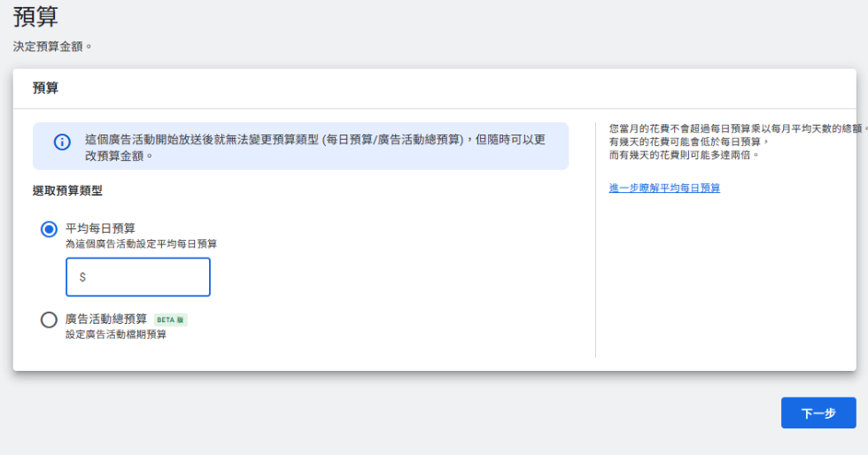The width and height of the screenshot is (868, 455).
Task: Select the 平均每日預算 radio button
Action: coord(50,229)
